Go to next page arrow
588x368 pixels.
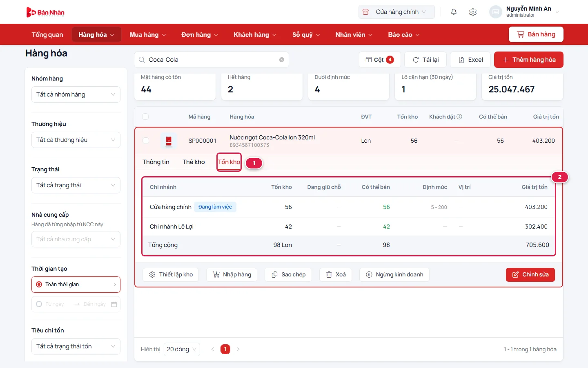coord(238,349)
